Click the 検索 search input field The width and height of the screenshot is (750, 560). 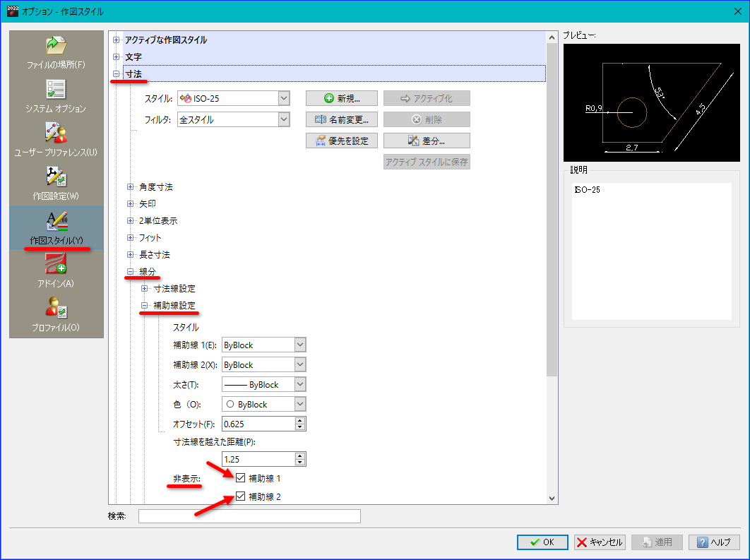(x=249, y=516)
